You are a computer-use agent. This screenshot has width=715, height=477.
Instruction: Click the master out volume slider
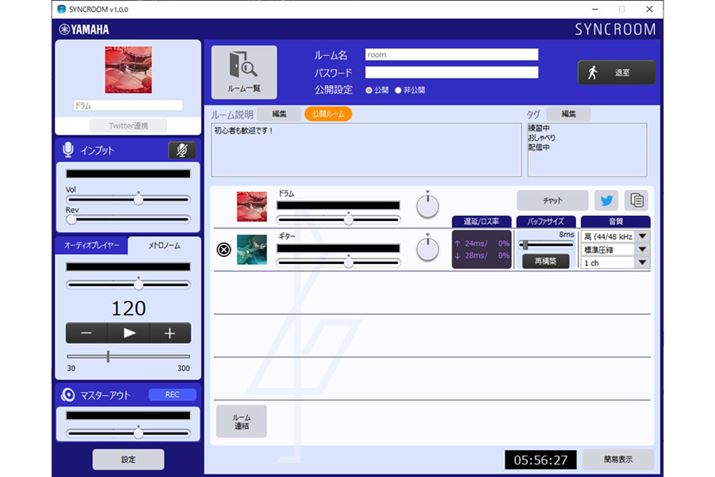tap(128, 433)
